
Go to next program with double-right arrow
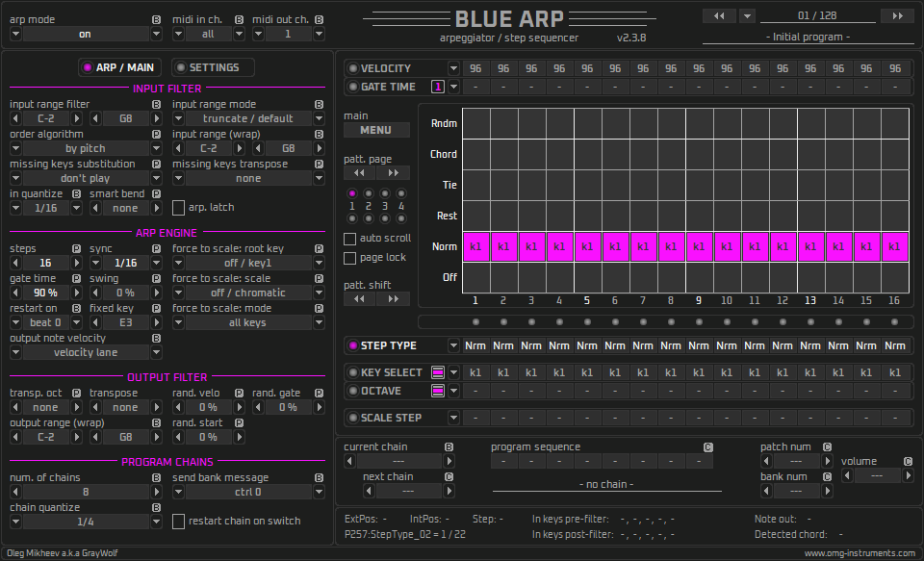[x=897, y=16]
